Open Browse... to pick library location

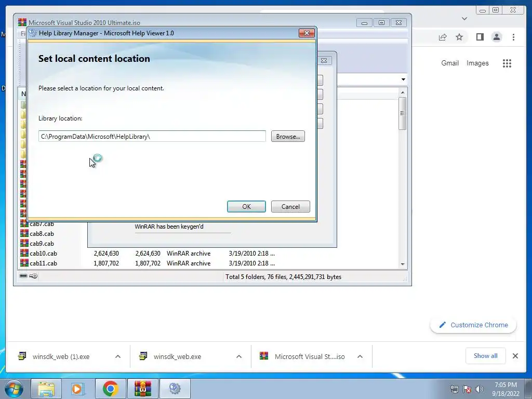pos(288,137)
